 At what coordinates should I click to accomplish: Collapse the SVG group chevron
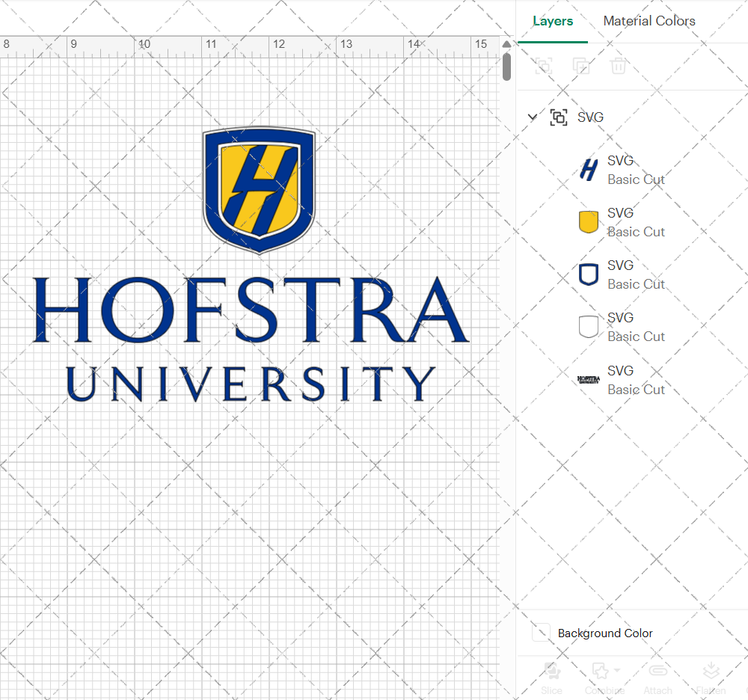(533, 117)
